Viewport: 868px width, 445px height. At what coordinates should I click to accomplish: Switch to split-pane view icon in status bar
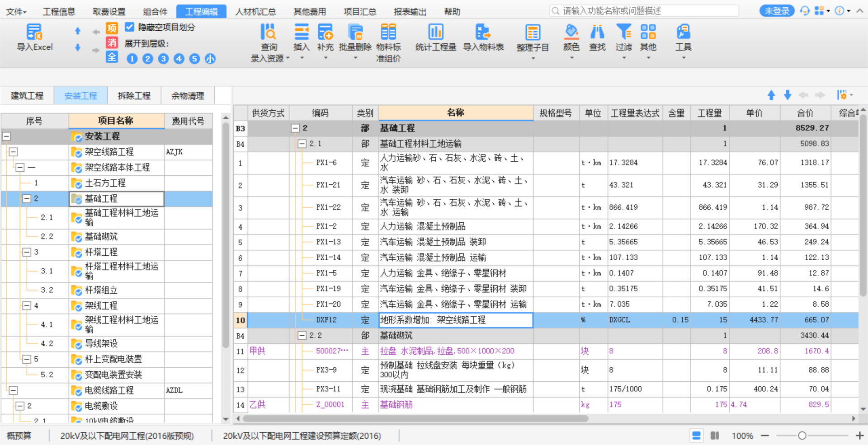(715, 436)
